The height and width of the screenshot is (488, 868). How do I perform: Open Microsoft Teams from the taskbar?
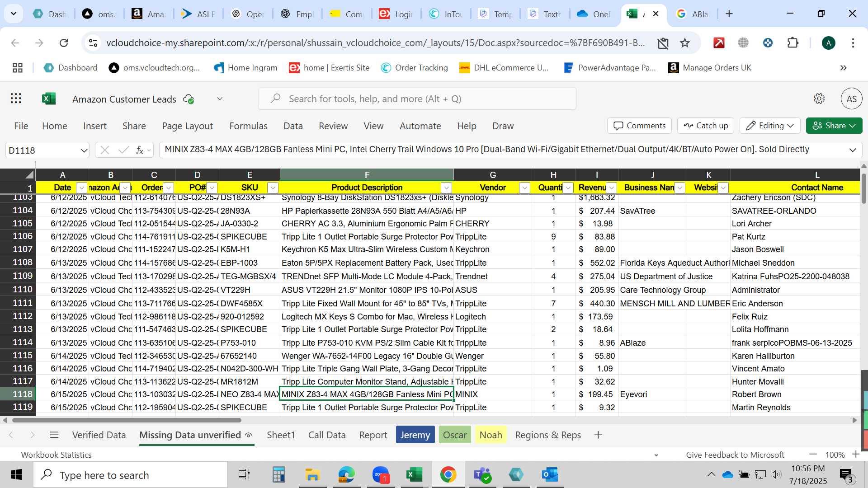[x=482, y=475]
